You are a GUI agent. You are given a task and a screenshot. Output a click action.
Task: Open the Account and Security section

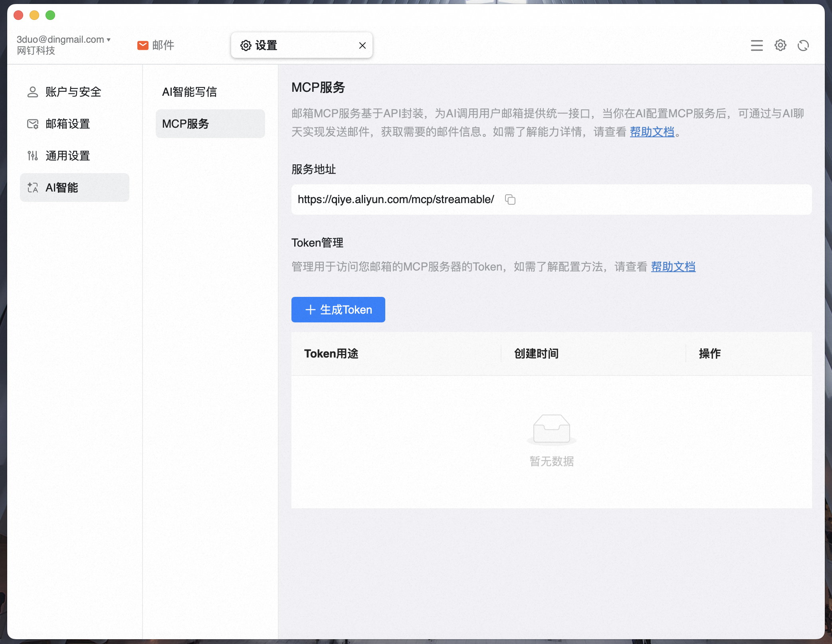[x=73, y=92]
